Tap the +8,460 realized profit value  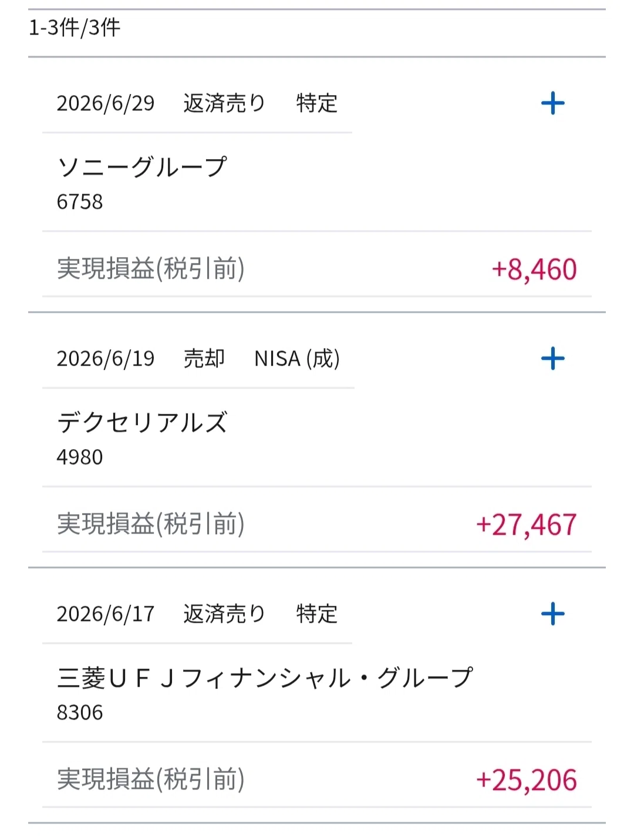pos(534,269)
